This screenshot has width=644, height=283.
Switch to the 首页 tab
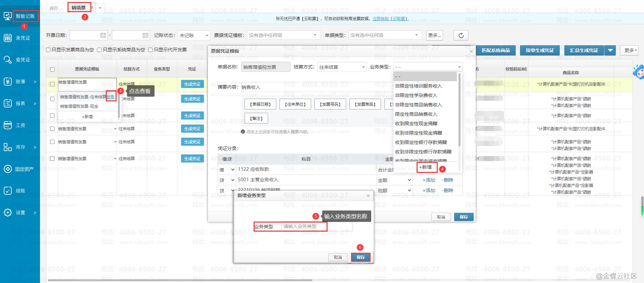(54, 8)
